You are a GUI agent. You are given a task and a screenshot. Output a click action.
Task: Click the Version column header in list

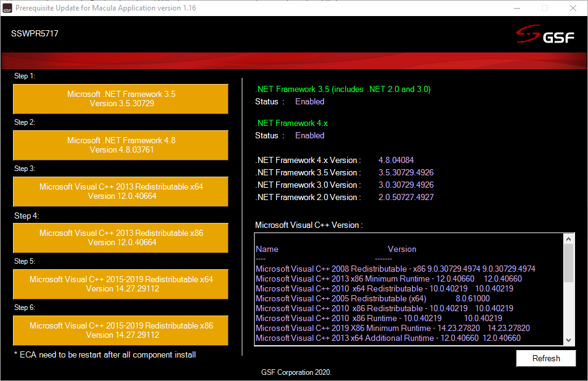click(x=401, y=249)
